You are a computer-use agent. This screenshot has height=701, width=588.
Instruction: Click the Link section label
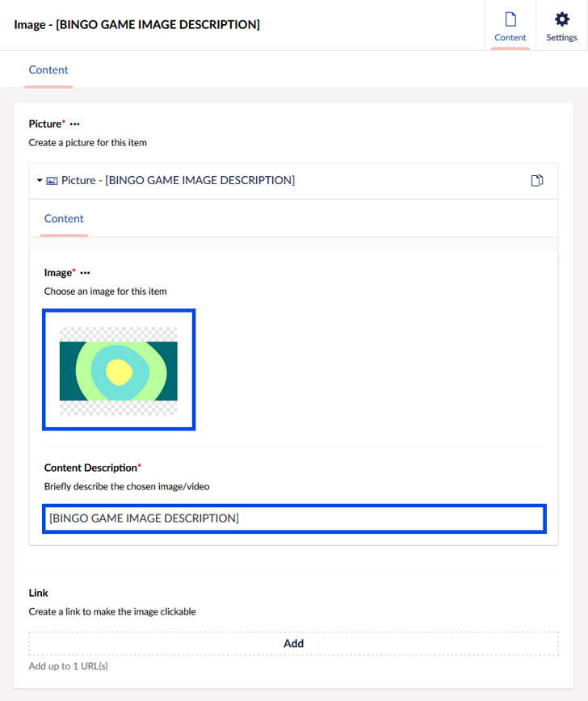pos(38,593)
